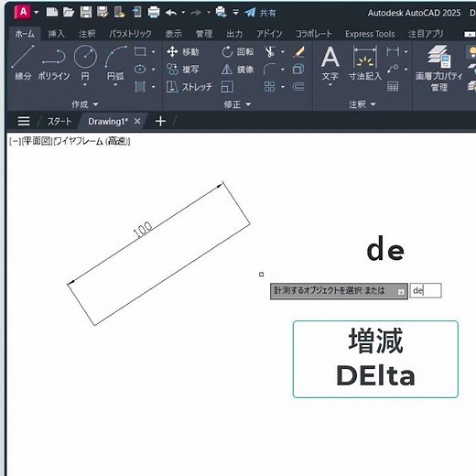Viewport: 476px width, 476px height.
Task: Add a new drawing tab with plus
Action: coord(160,121)
